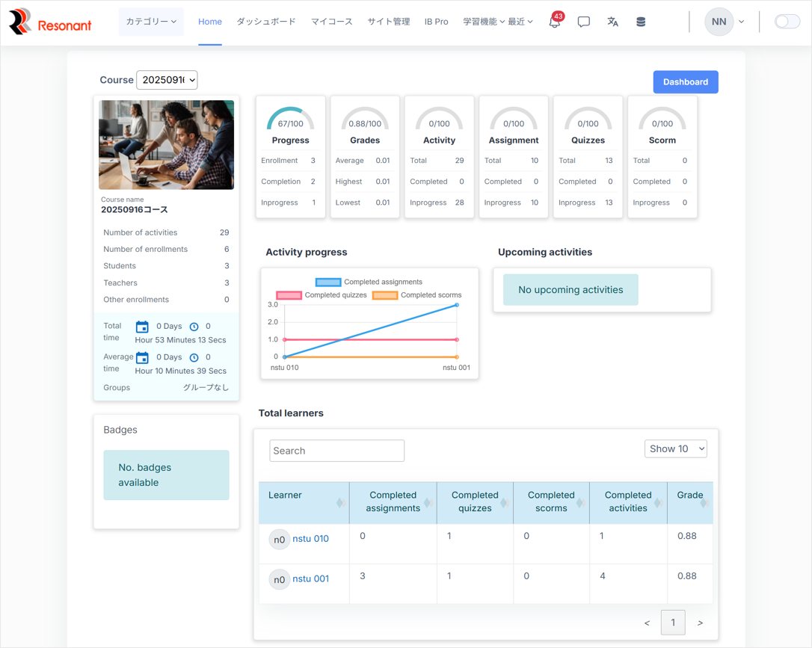Open the Course selector dropdown

pyautogui.click(x=167, y=80)
